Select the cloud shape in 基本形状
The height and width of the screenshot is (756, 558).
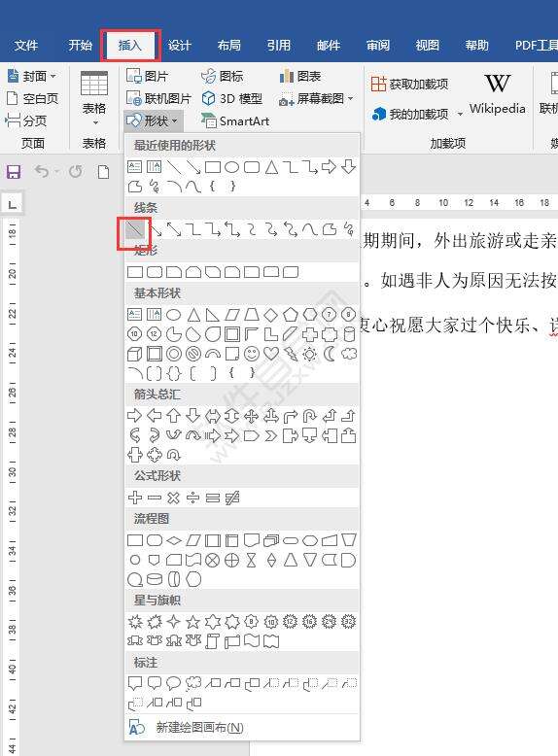pyautogui.click(x=349, y=354)
